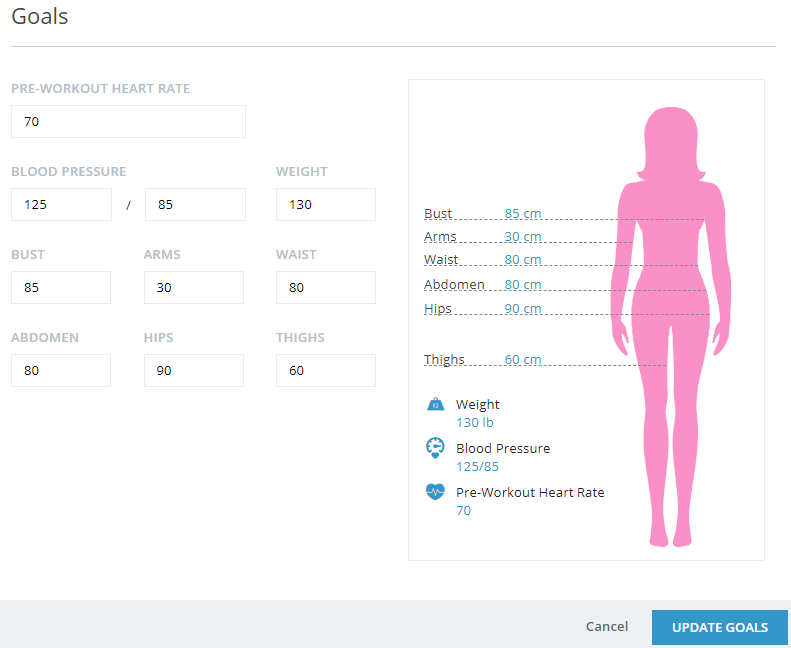The width and height of the screenshot is (791, 648).
Task: Click the Abdomen 80 cm value on diagram
Action: point(523,284)
